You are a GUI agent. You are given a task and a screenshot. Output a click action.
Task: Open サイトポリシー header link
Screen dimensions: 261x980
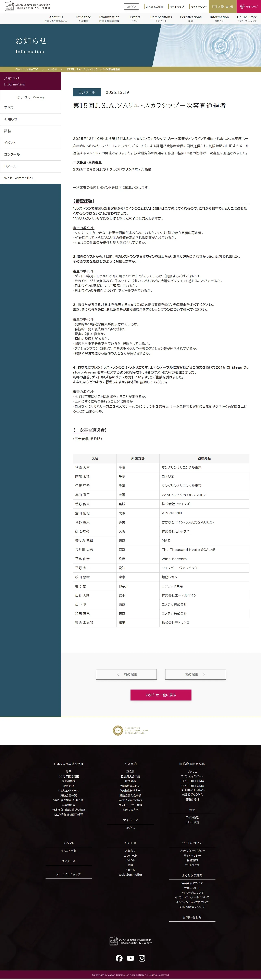tap(199, 6)
